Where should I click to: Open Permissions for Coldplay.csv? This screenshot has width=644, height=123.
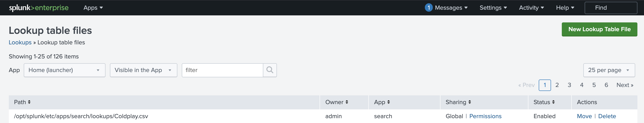pyautogui.click(x=485, y=116)
